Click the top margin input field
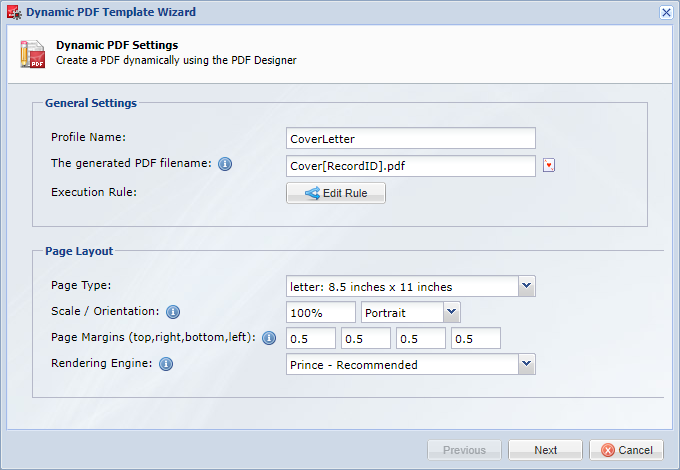The width and height of the screenshot is (680, 470). (311, 338)
